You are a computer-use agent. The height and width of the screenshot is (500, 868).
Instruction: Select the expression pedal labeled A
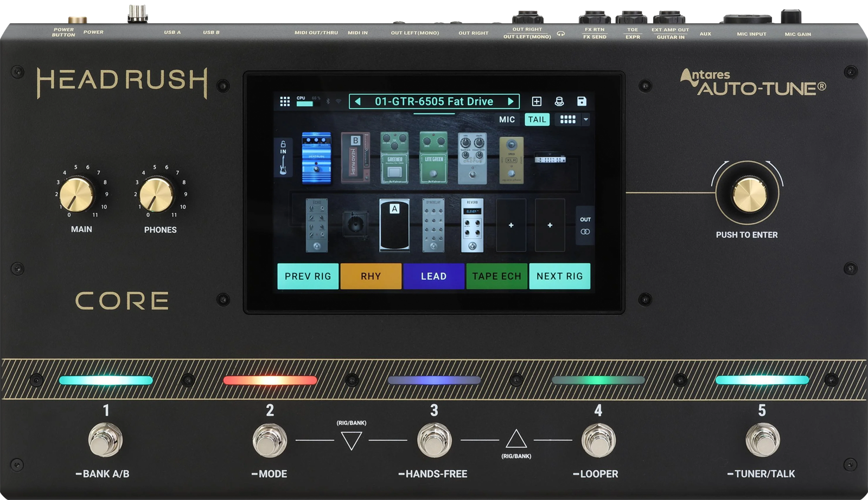click(x=394, y=225)
